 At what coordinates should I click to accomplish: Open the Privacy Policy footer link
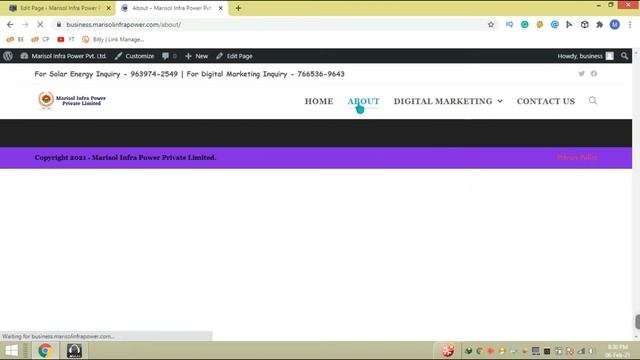[x=577, y=158]
